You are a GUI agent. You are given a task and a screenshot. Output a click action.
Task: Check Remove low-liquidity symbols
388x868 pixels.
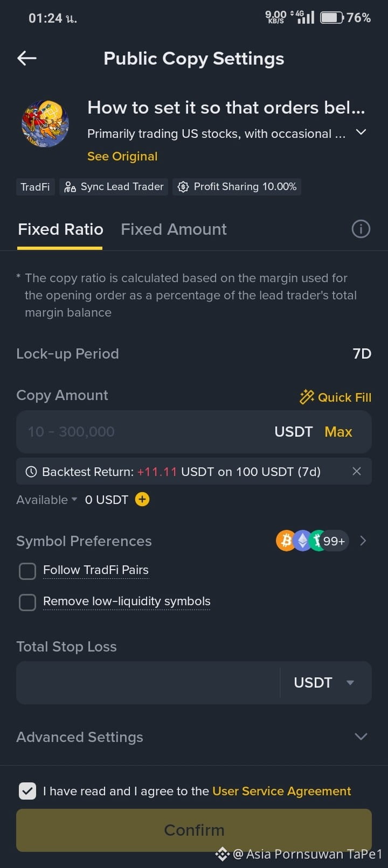point(27,602)
